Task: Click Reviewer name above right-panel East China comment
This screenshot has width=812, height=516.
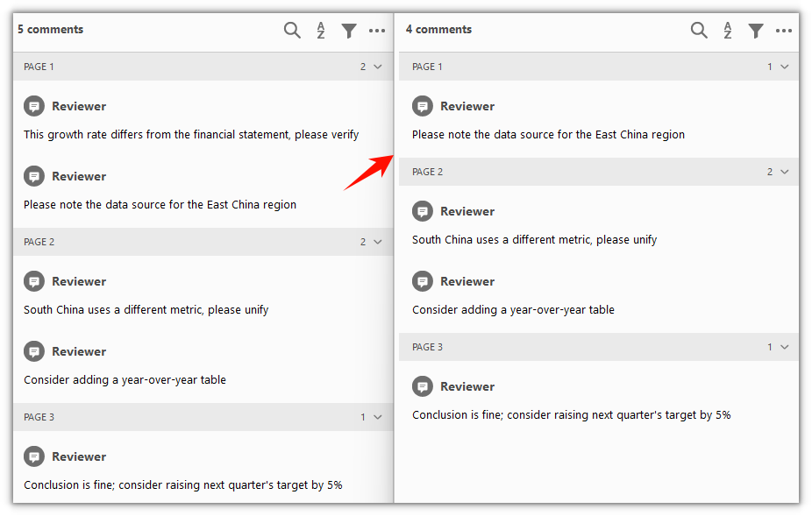Action: (x=467, y=107)
